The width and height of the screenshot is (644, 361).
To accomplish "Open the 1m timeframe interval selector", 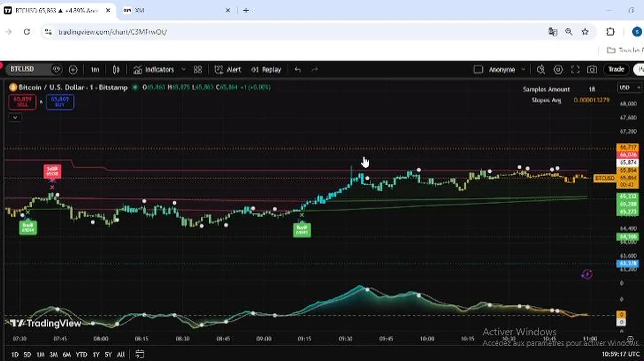I will click(95, 70).
